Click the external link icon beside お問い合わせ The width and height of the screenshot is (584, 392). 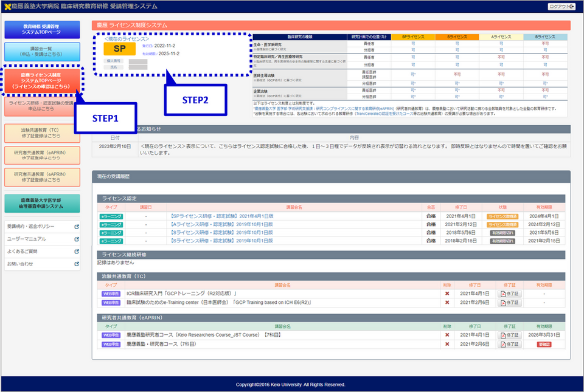pyautogui.click(x=77, y=264)
